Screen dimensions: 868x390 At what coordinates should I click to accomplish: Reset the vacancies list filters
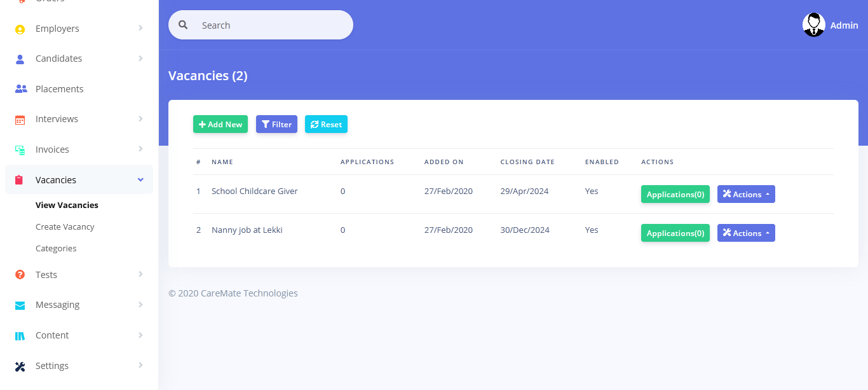(x=326, y=124)
